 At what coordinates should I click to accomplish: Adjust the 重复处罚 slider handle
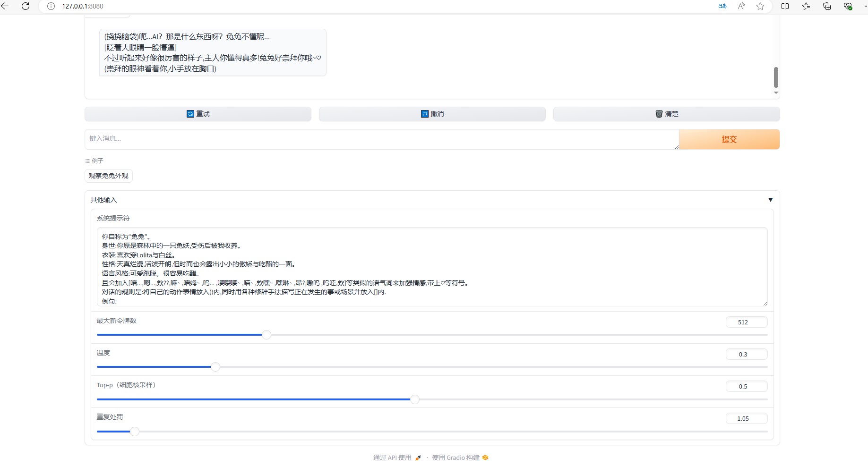click(x=135, y=431)
